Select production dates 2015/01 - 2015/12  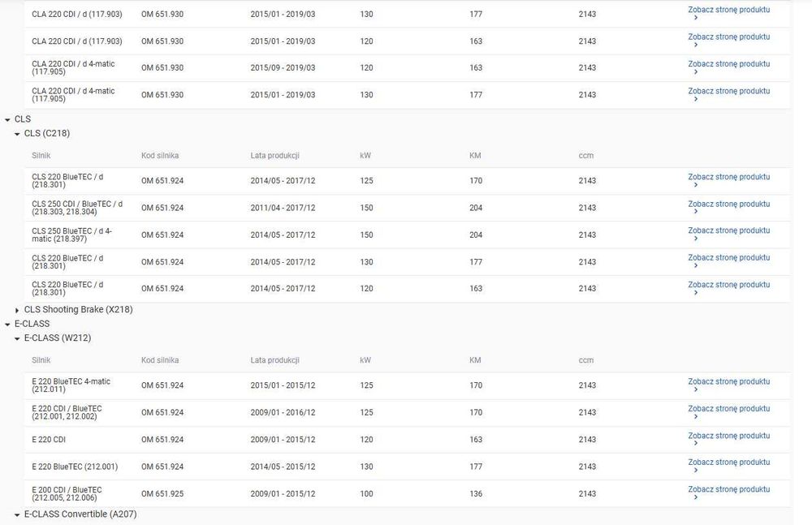pos(283,385)
